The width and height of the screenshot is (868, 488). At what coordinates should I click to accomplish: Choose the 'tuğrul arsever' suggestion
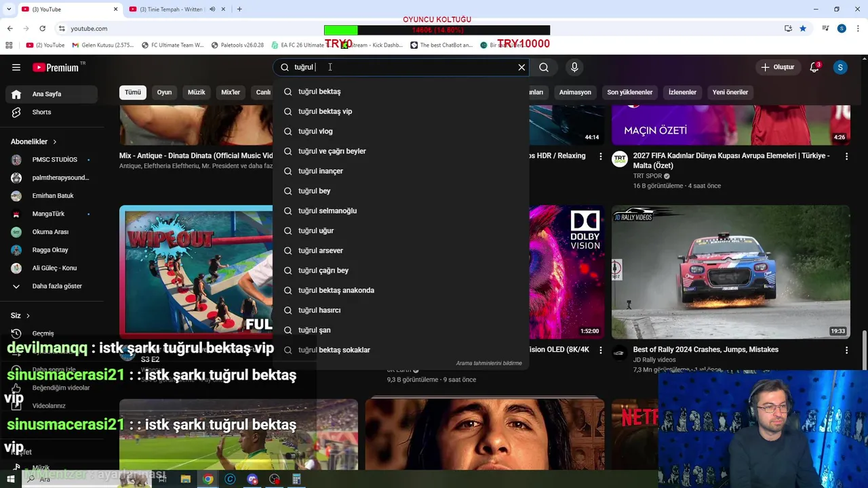[x=401, y=251]
